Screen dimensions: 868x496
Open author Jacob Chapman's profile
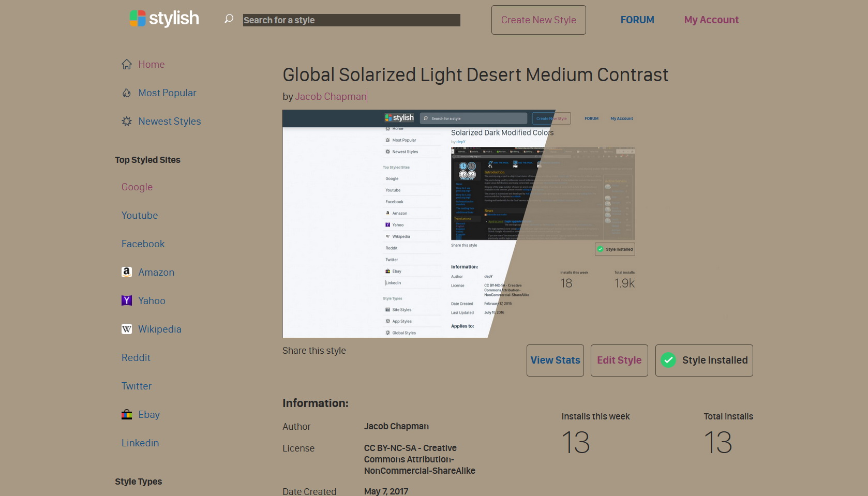tap(331, 96)
